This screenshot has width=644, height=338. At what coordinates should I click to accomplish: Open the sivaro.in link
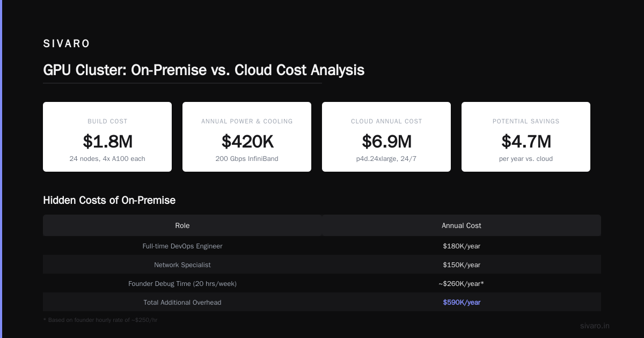[595, 326]
